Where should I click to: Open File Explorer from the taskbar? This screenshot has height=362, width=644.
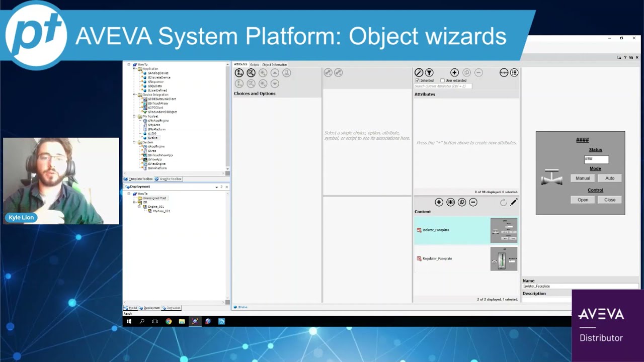pyautogui.click(x=182, y=321)
